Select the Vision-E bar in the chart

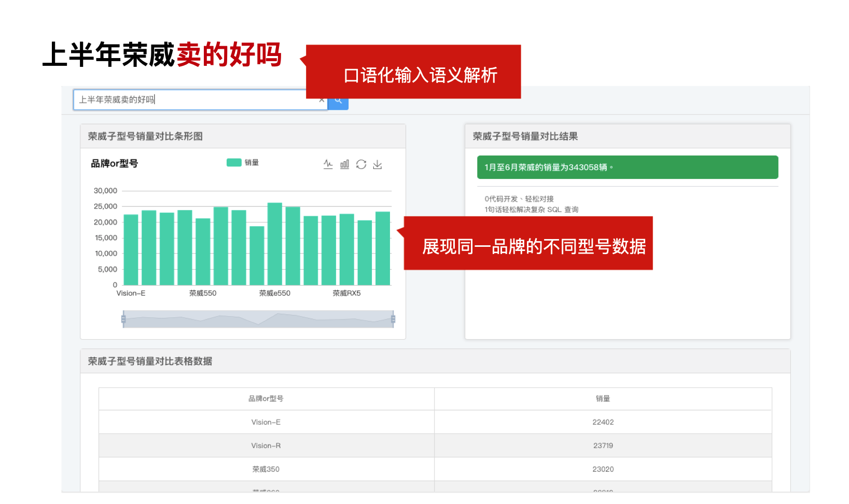click(131, 249)
